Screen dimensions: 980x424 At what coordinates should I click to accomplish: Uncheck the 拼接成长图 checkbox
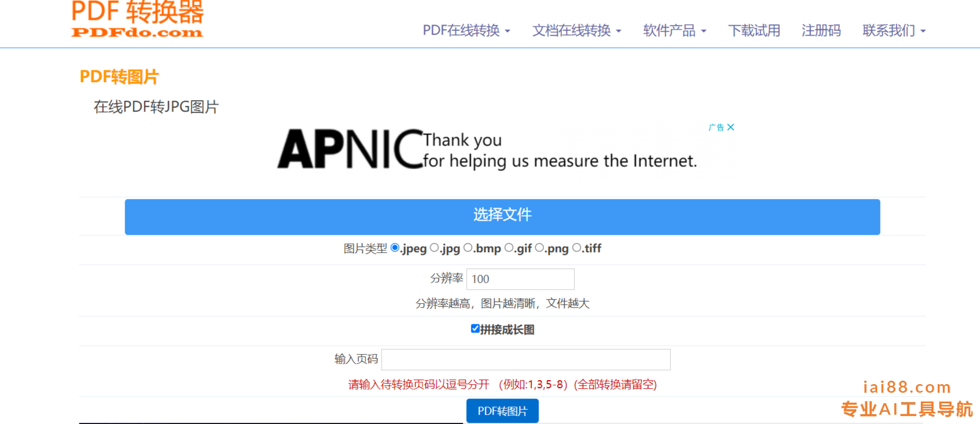click(475, 329)
